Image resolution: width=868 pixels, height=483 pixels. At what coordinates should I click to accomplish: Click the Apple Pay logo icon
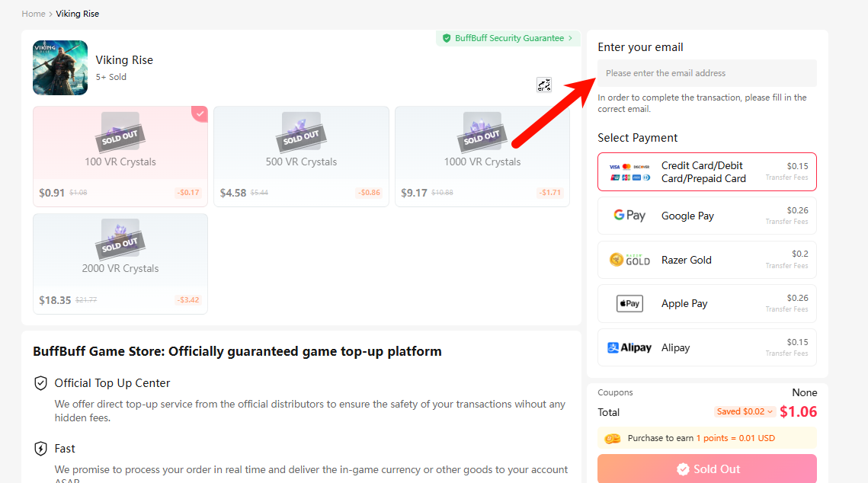(x=629, y=303)
